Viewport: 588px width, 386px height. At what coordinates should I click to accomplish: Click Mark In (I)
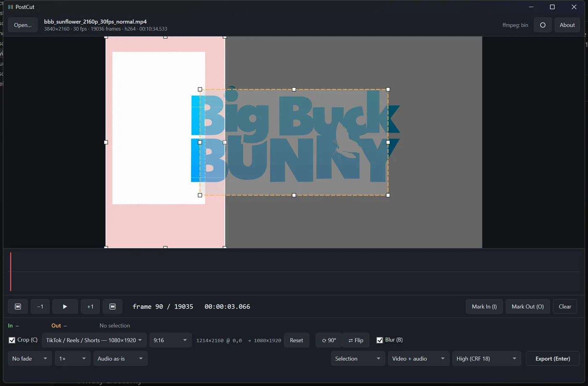[x=484, y=307]
